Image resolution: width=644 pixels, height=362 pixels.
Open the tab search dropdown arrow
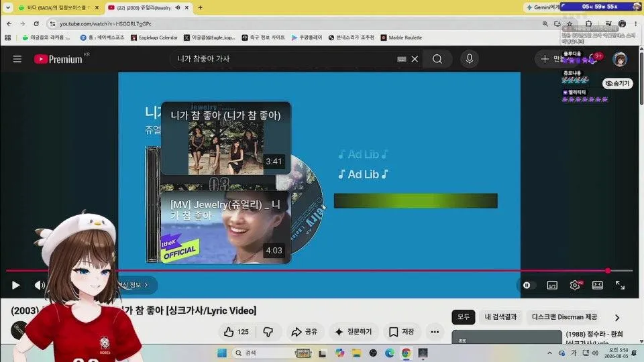tap(8, 7)
